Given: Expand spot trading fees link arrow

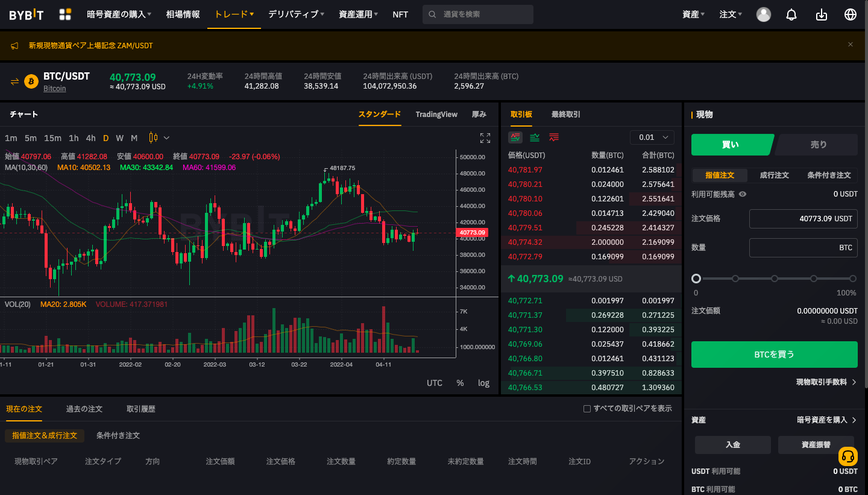Looking at the screenshot, I should [854, 382].
